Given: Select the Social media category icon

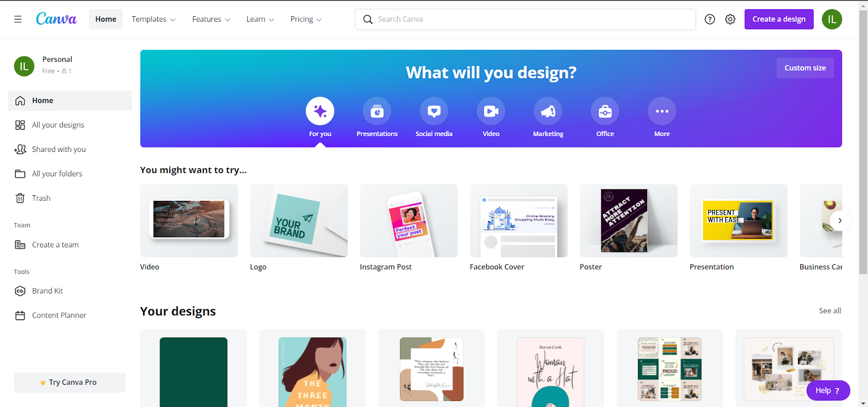Looking at the screenshot, I should [x=434, y=111].
